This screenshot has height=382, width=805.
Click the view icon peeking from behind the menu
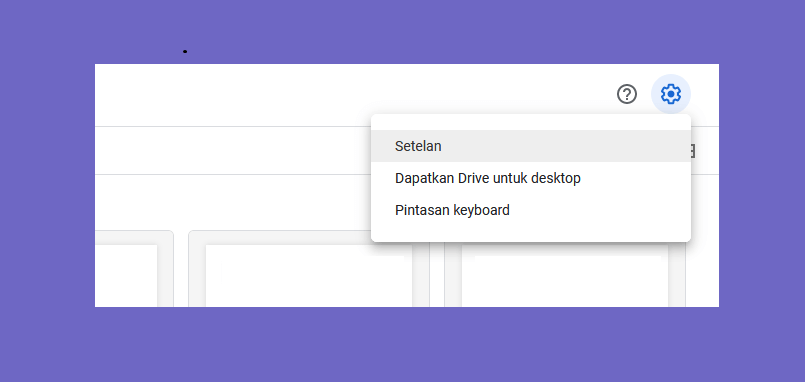click(x=692, y=151)
